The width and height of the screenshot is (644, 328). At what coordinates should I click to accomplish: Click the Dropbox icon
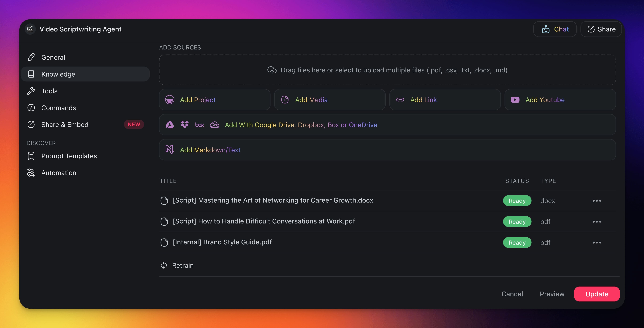[x=185, y=125]
